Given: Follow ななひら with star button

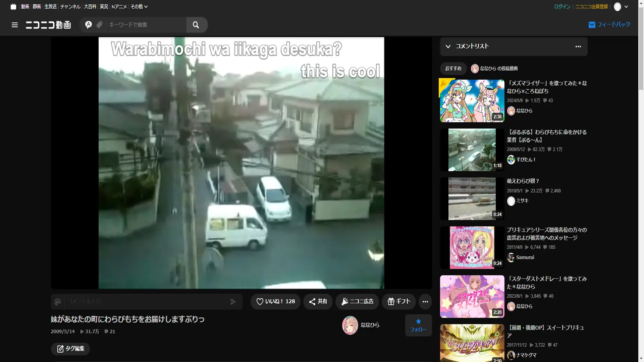Looking at the screenshot, I should pos(418,325).
